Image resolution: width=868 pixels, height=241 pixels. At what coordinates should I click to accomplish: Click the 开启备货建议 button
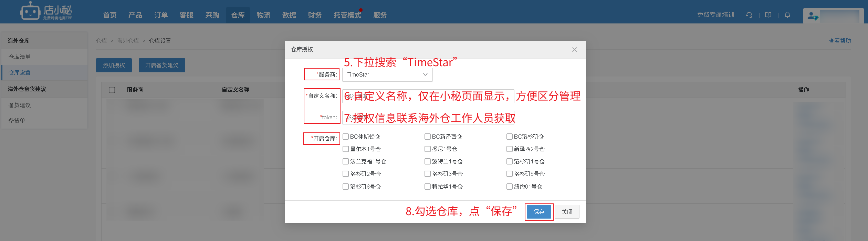point(162,65)
